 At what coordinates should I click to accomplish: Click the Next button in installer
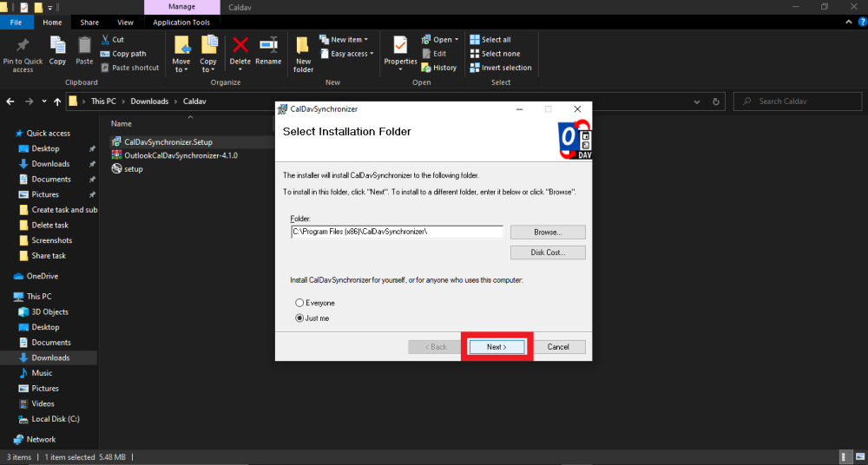pos(496,347)
